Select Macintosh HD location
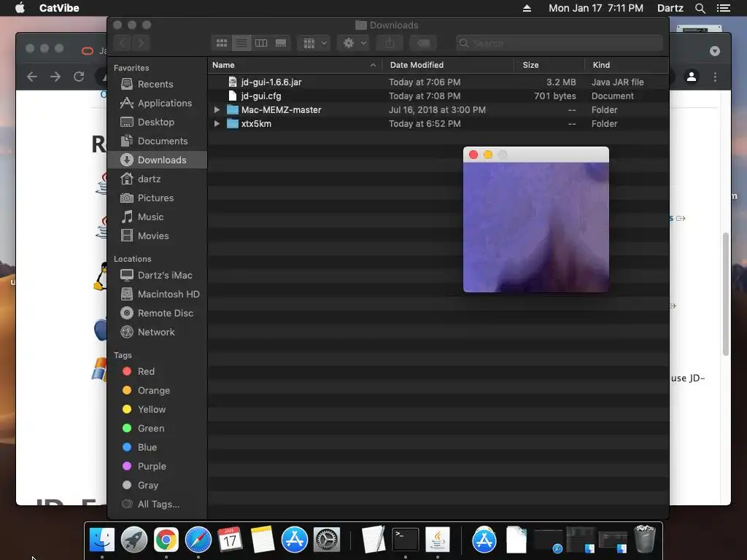This screenshot has width=747, height=560. click(158, 295)
